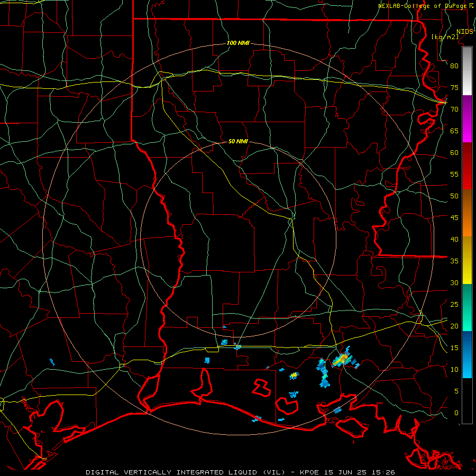Image resolution: width=476 pixels, height=476 pixels.
Task: Click the NIDS label above the color scale
Action: click(x=464, y=32)
